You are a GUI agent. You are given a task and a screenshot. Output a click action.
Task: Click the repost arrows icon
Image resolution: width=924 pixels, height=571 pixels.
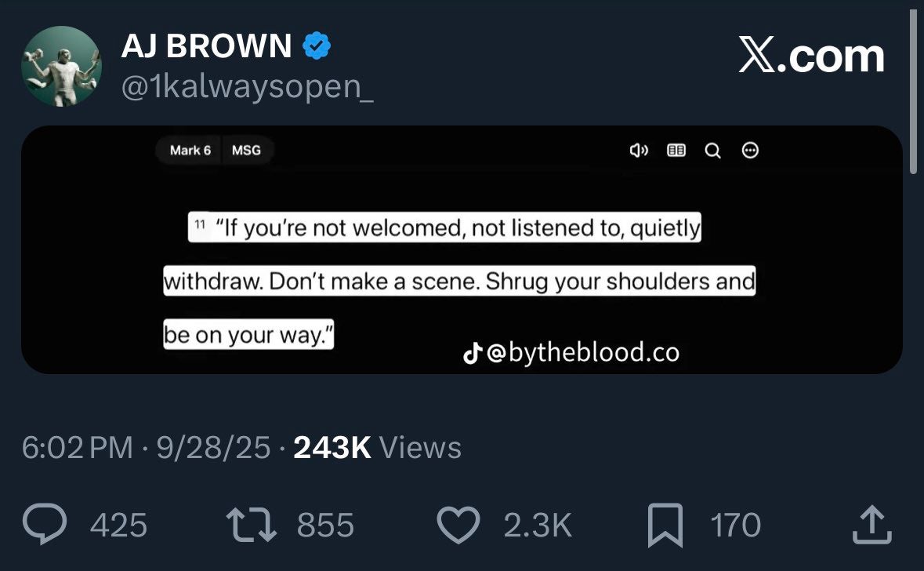[x=251, y=525]
